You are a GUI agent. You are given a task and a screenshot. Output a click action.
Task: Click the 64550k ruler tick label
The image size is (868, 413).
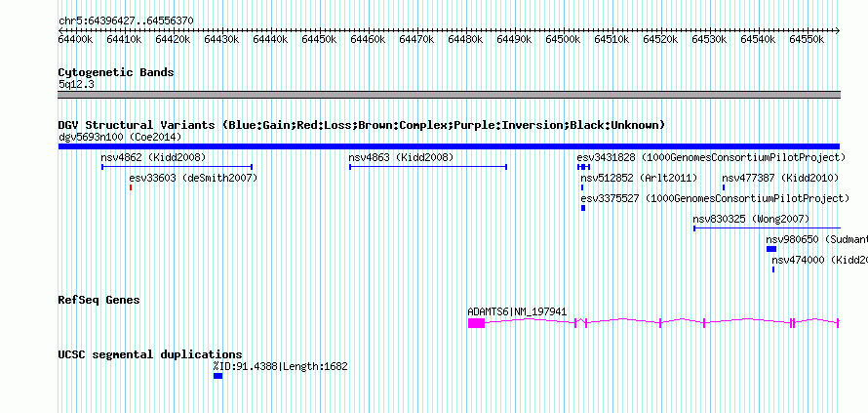(807, 39)
